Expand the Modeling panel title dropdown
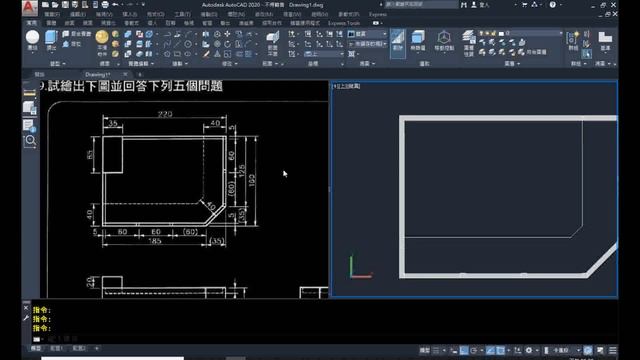This screenshot has height=360, width=640. coord(58,64)
